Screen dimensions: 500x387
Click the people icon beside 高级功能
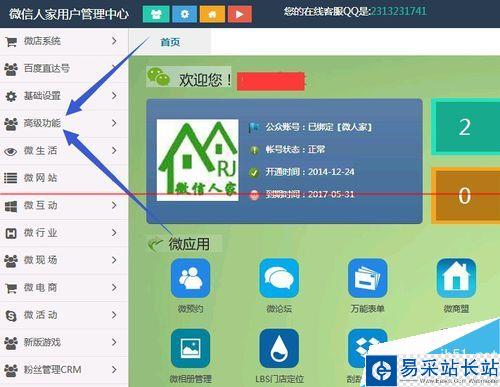(11, 124)
